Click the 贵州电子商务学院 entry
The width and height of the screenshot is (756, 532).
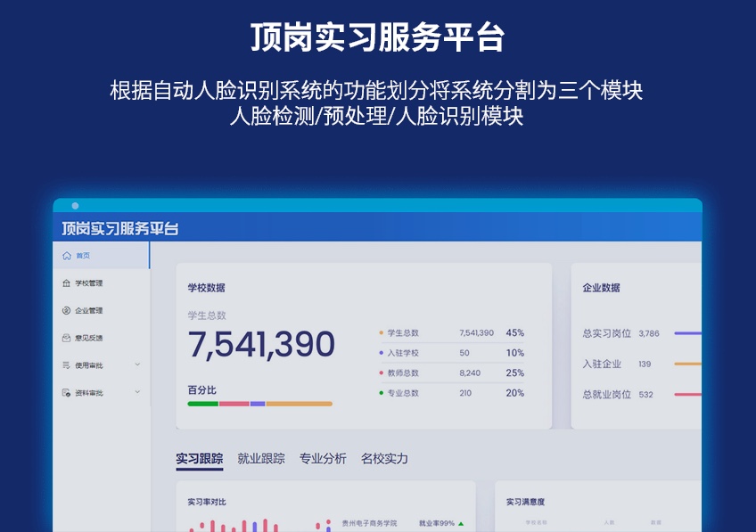[369, 523]
